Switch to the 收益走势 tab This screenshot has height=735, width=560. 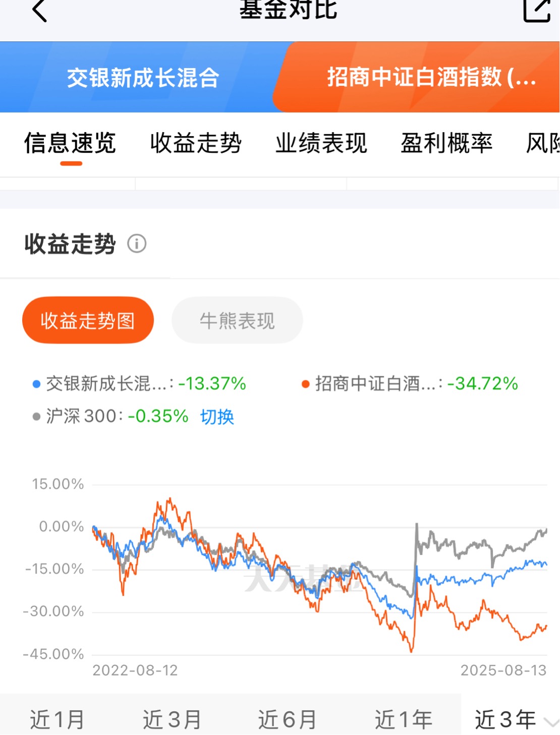coord(196,143)
